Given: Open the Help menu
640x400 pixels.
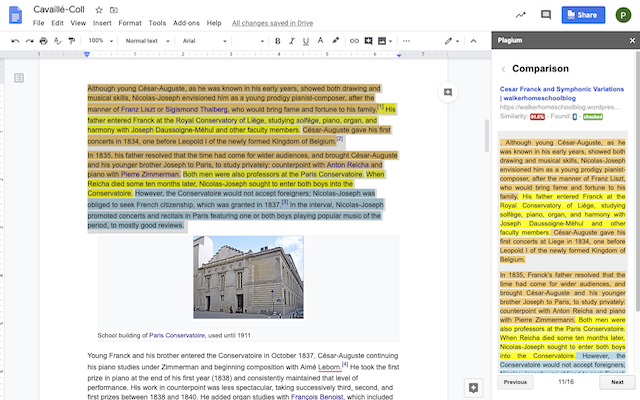Looking at the screenshot, I should 214,23.
